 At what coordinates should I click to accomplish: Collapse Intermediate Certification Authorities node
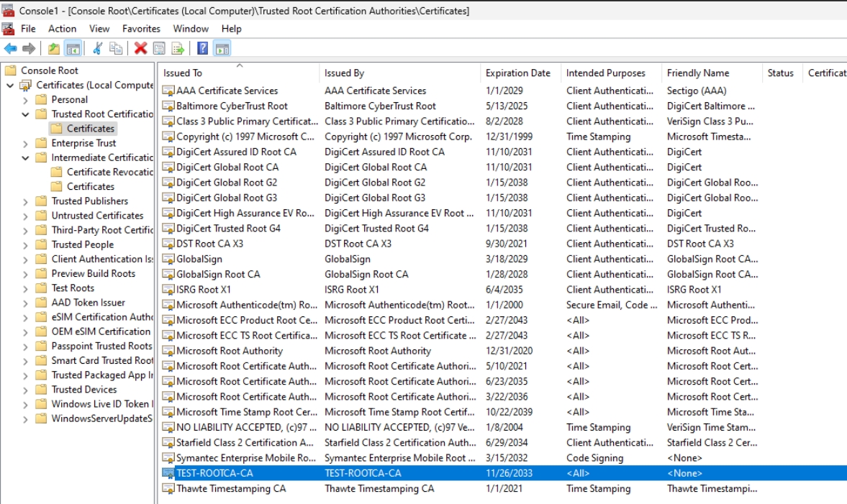pyautogui.click(x=25, y=158)
